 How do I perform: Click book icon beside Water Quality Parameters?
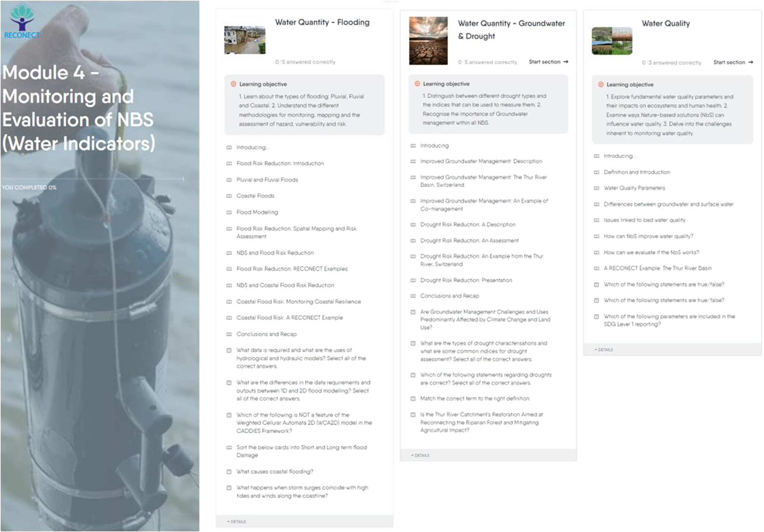tap(596, 188)
